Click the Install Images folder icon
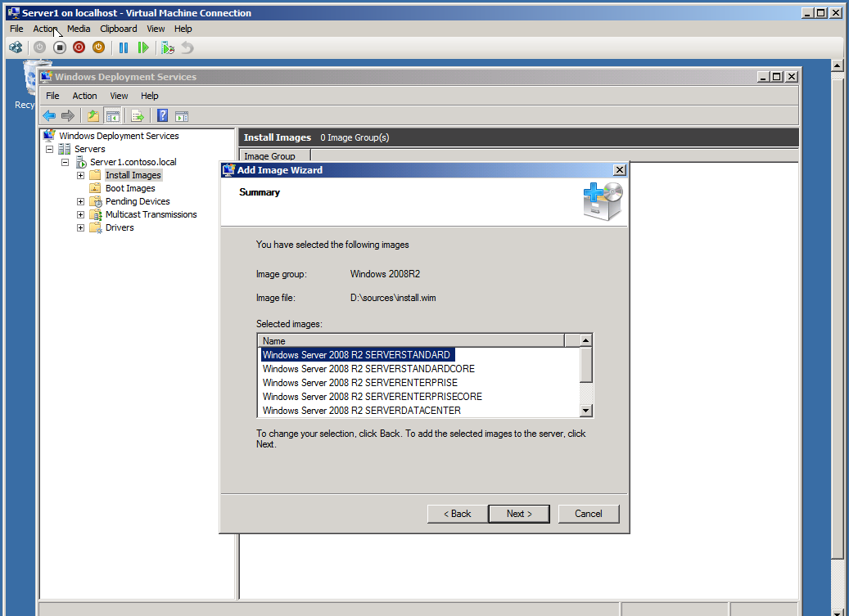The width and height of the screenshot is (849, 616). tap(95, 175)
